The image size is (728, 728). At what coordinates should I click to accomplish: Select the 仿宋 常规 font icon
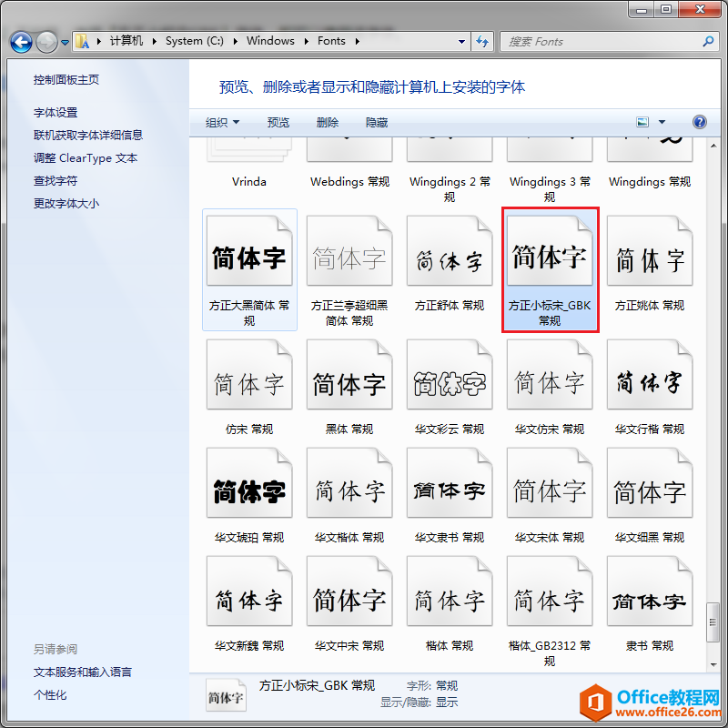tap(249, 374)
